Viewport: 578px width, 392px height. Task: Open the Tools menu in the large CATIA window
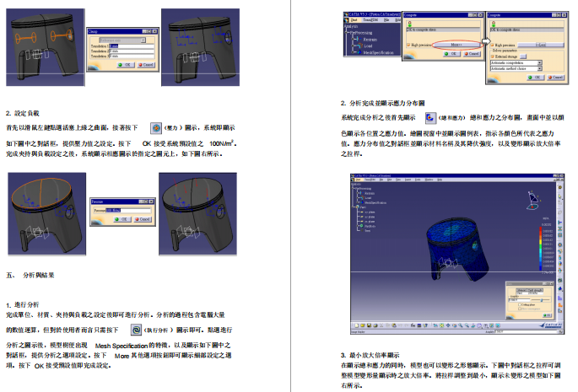coord(418,180)
